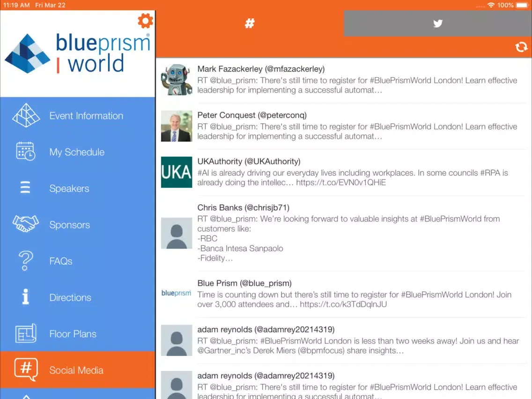Open UKAuthority tweet about #AI and #RPA
The image size is (532, 399).
tap(353, 178)
